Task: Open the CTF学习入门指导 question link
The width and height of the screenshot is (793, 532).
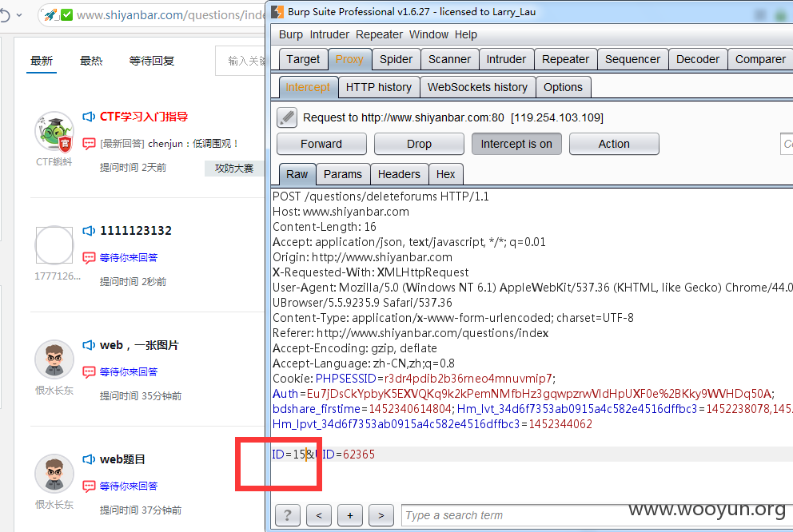Action: tap(144, 117)
